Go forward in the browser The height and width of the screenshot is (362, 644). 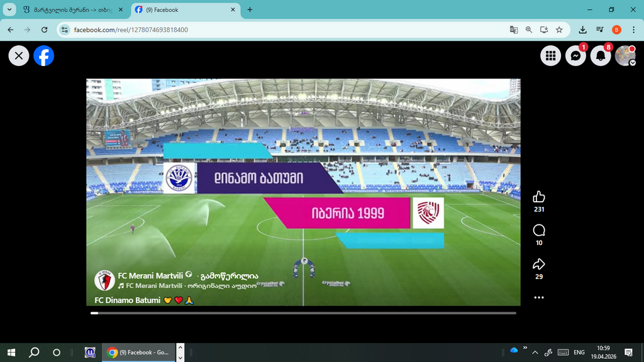(x=27, y=30)
